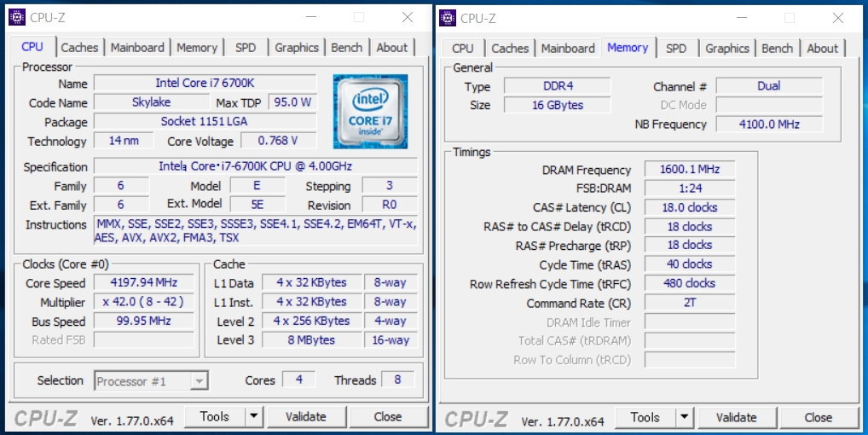Screen dimensions: 868x435
Task: Select CPU tab in left CPU-Z window
Action: 32,47
